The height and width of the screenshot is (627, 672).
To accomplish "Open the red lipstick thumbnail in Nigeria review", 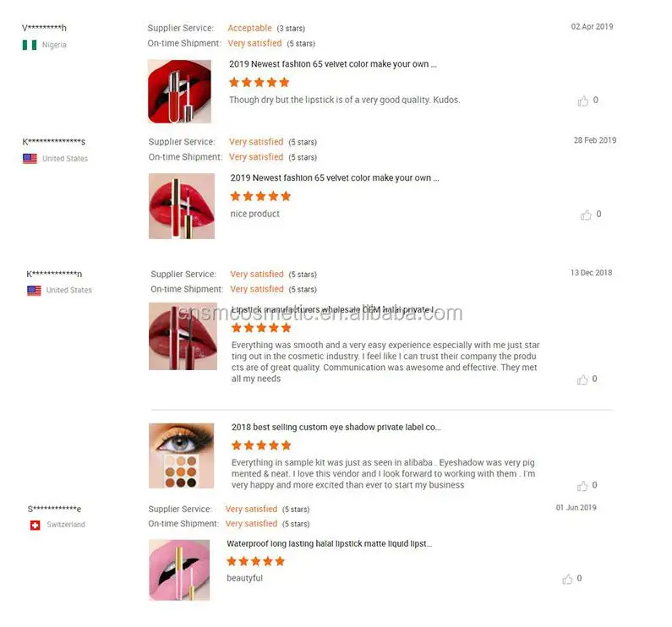I will 179,91.
